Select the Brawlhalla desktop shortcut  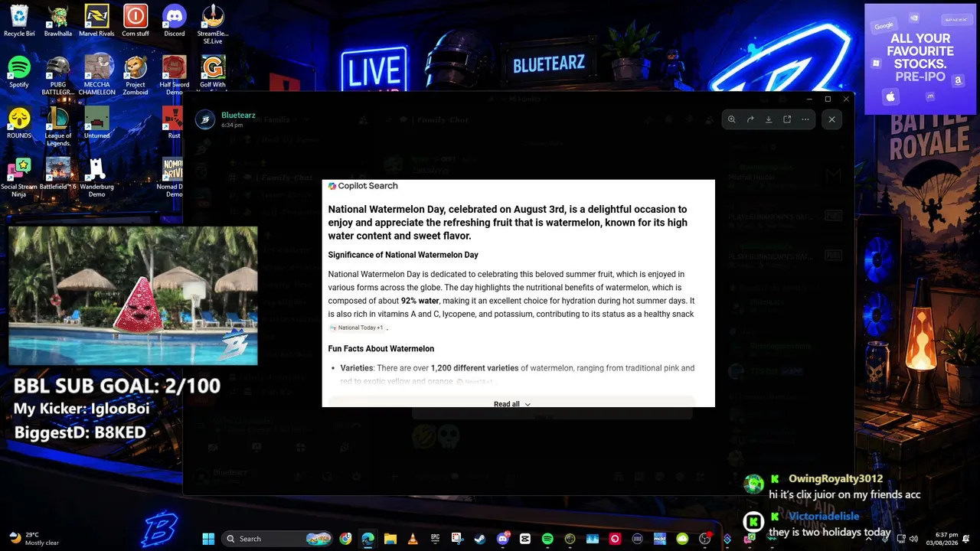click(x=58, y=21)
